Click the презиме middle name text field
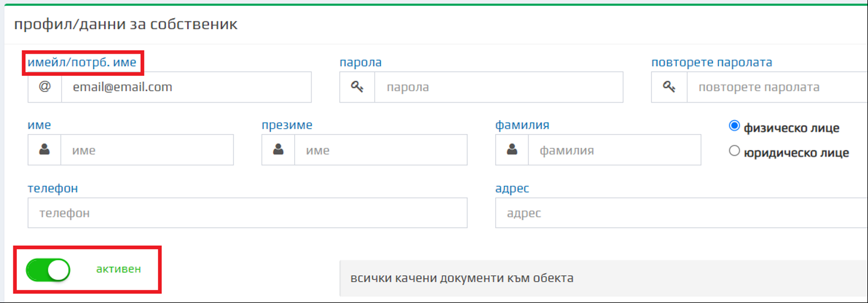Image resolution: width=868 pixels, height=303 pixels. point(380,150)
